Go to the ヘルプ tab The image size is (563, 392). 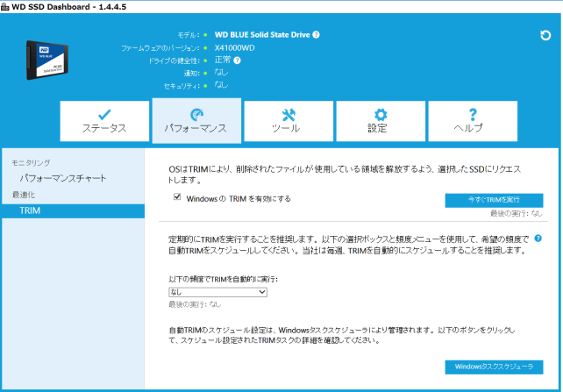(473, 121)
